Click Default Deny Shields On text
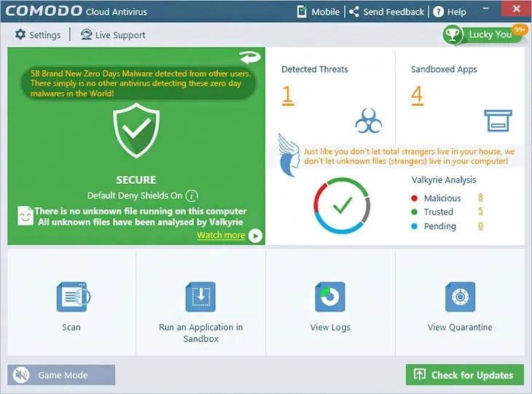532x394 pixels. [135, 196]
